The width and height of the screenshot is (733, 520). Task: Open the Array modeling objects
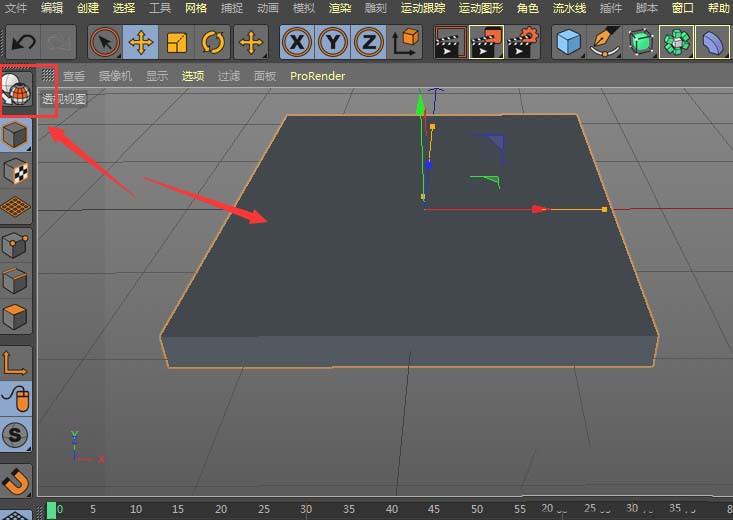pyautogui.click(x=677, y=43)
